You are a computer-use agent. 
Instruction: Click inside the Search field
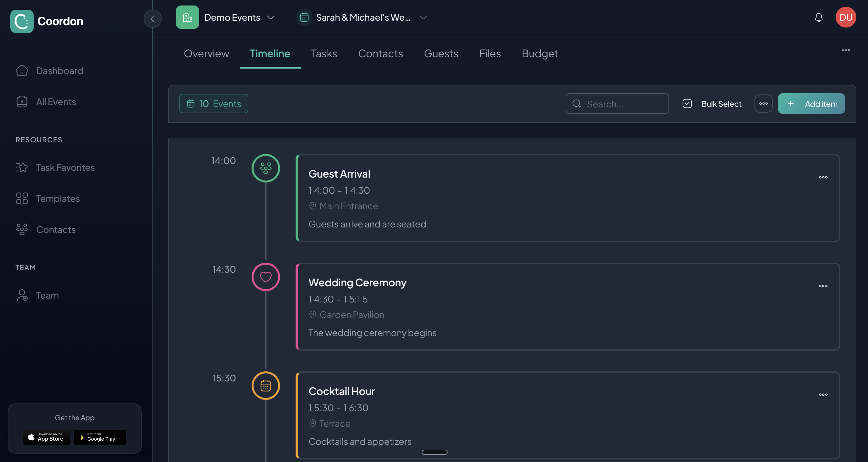(617, 104)
